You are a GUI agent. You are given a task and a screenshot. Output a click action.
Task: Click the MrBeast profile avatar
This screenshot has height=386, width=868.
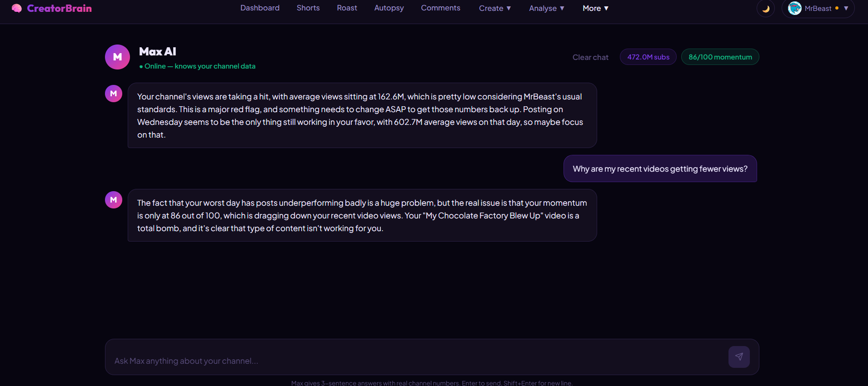pos(794,8)
